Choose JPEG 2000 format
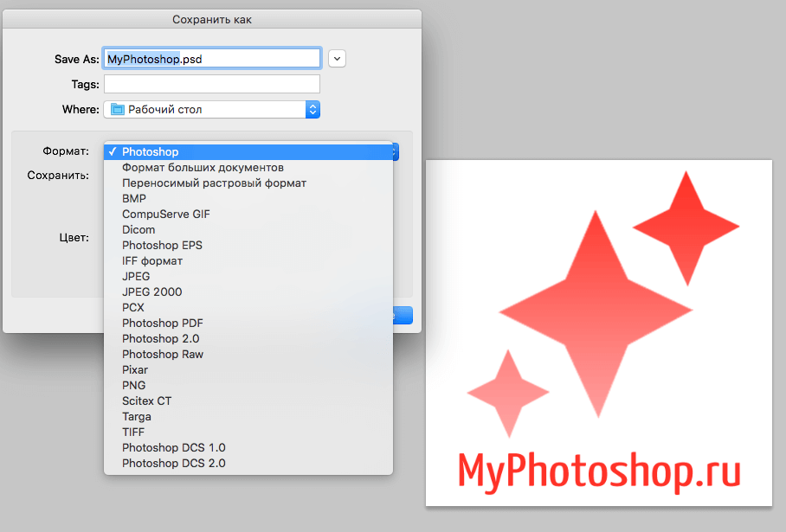Image resolution: width=786 pixels, height=532 pixels. [x=152, y=292]
